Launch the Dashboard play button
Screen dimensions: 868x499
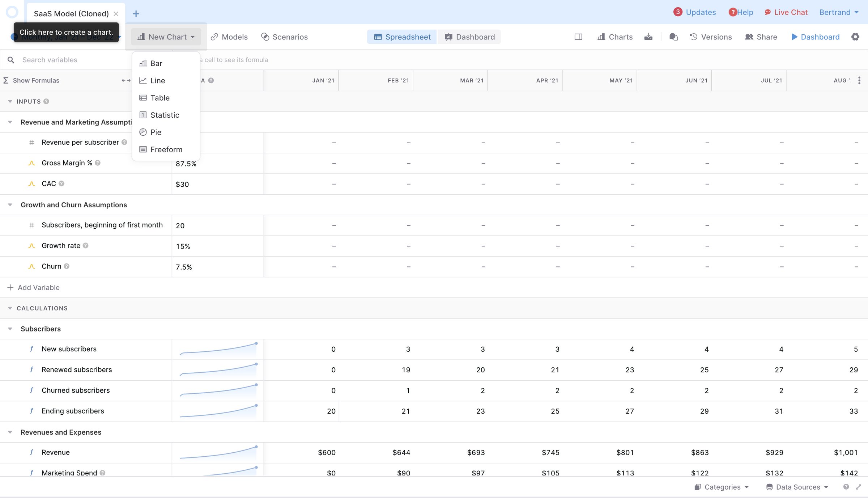coord(815,37)
